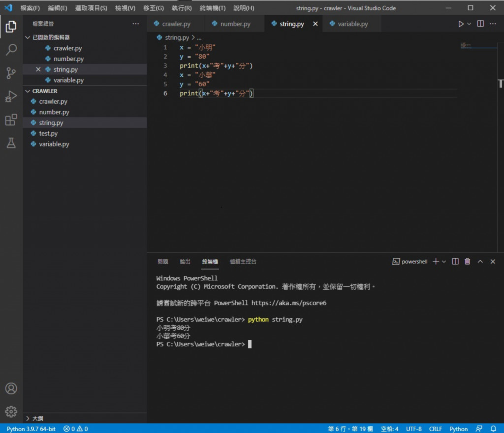Open the 偵錯主控台 debug console tab
This screenshot has width=504, height=433.
[x=243, y=261]
